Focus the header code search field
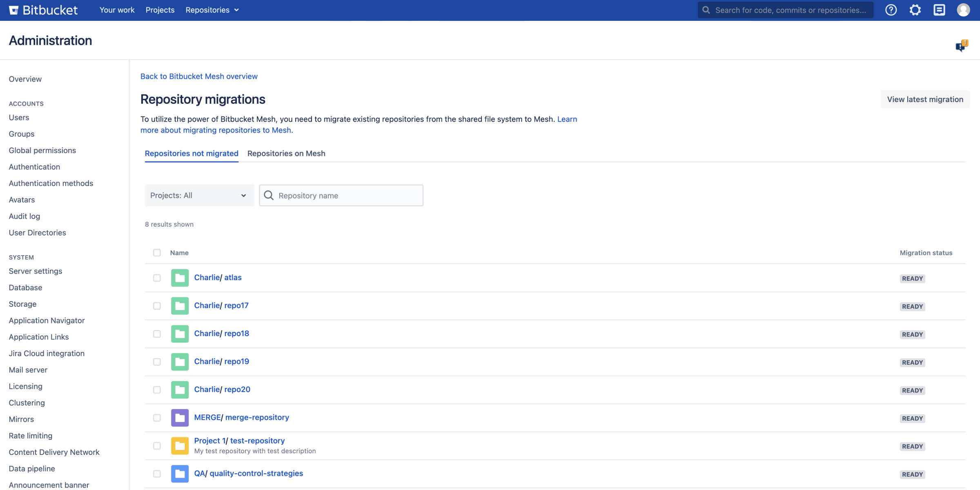The image size is (980, 490). (785, 10)
